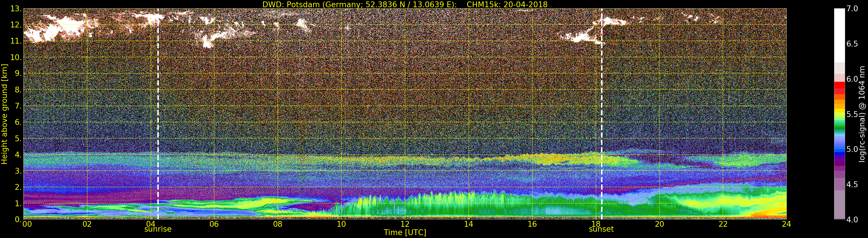868x238 pixels.
Task: Click colorbar tick value '4.0'
Action: (852, 220)
